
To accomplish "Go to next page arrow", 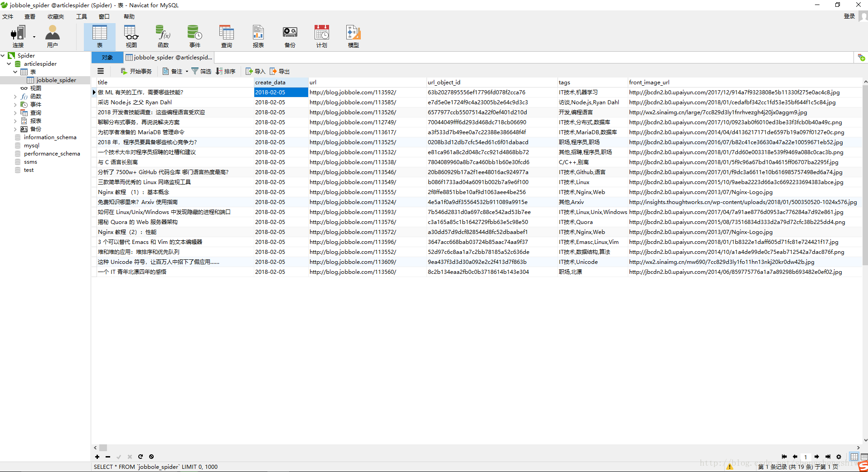I will [817, 457].
